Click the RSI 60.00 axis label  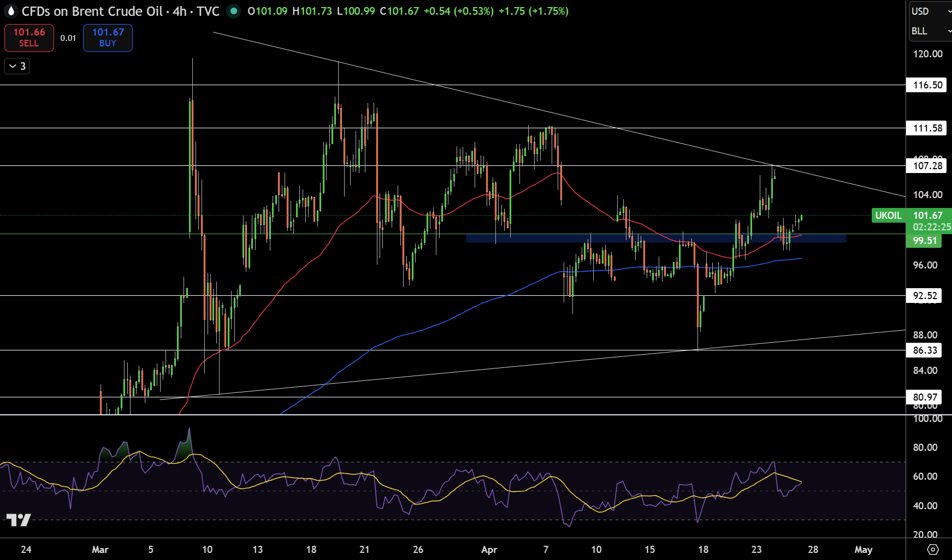(x=925, y=476)
